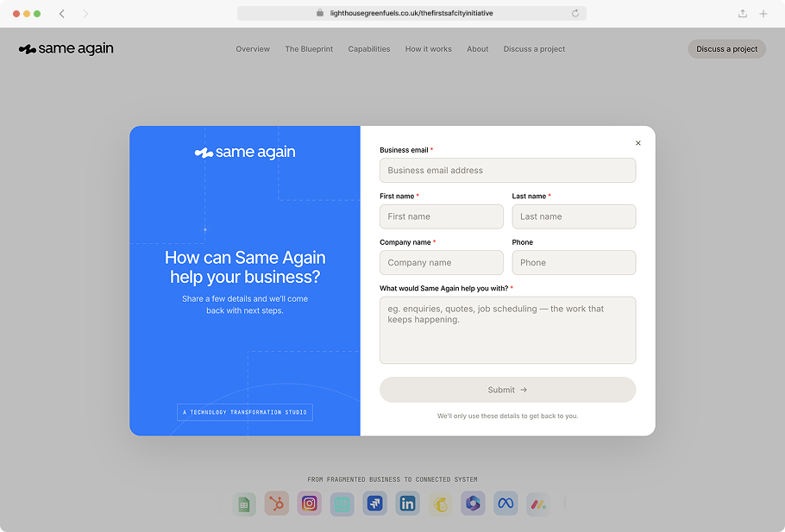Click the Google Sheets integration icon
The height and width of the screenshot is (532, 785).
coord(244,504)
